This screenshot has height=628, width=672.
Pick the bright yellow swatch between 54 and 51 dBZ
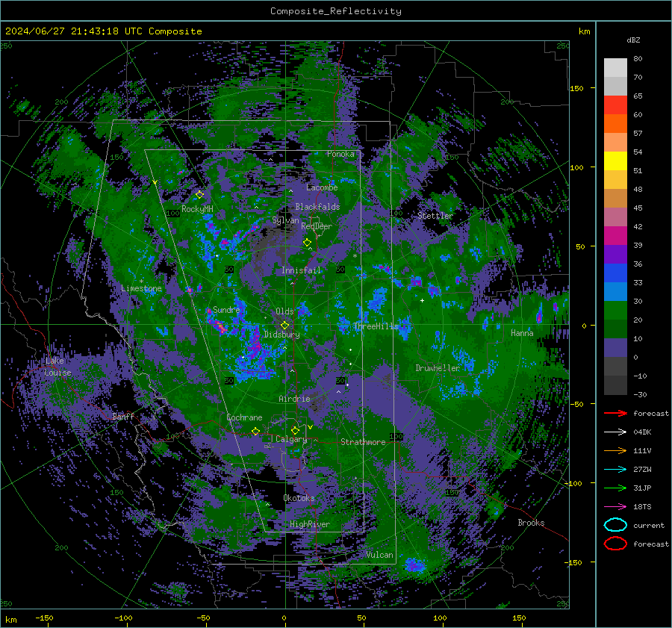615,161
